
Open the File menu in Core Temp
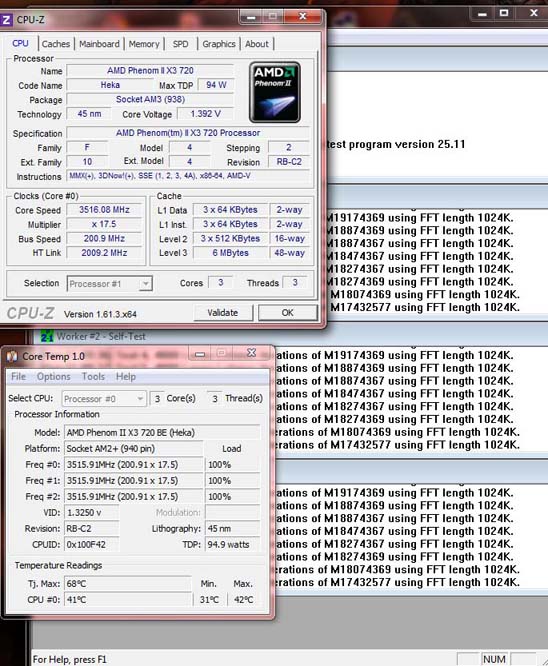coord(19,376)
